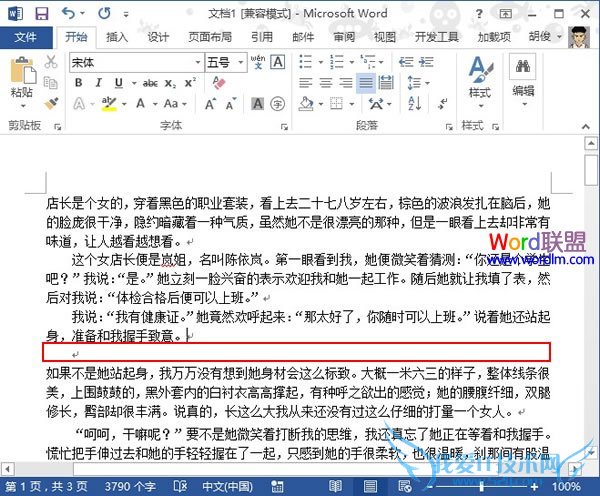Open the Paste 粘贴 dropdown arrow

pos(22,106)
